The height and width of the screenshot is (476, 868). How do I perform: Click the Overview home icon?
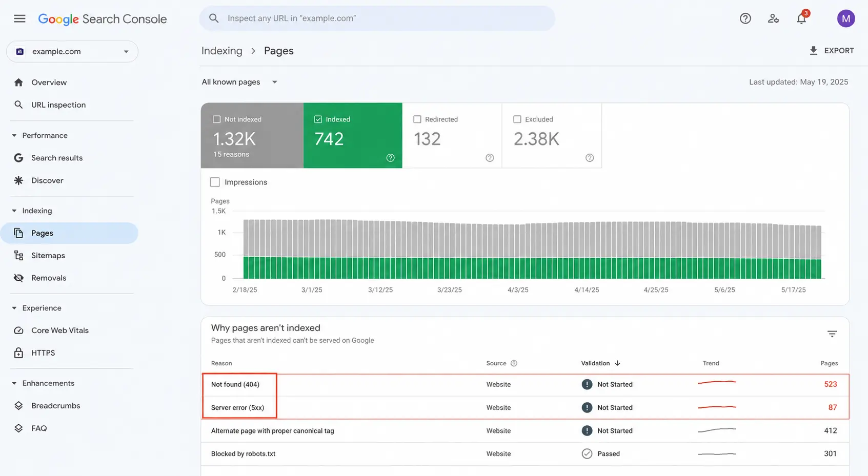pyautogui.click(x=18, y=82)
